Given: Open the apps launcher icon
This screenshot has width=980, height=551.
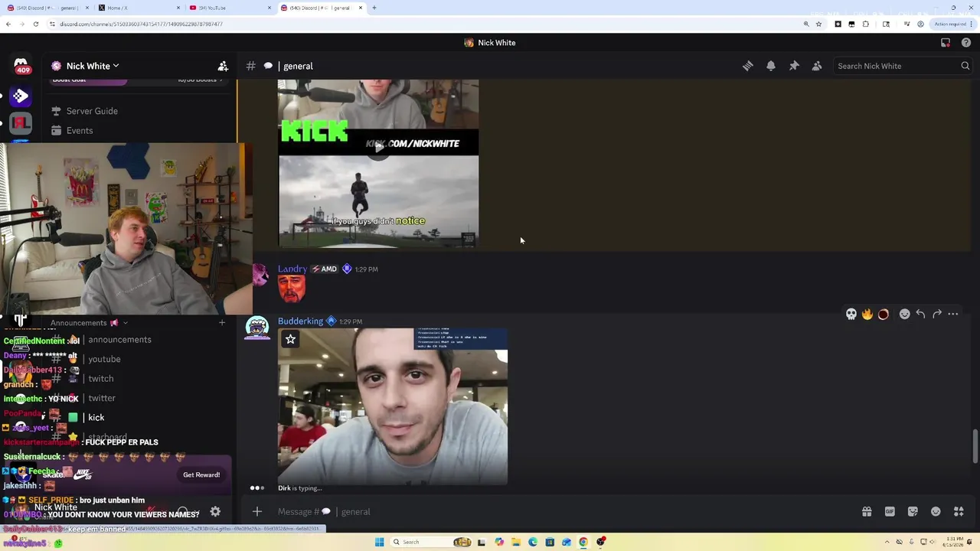Looking at the screenshot, I should (x=959, y=511).
